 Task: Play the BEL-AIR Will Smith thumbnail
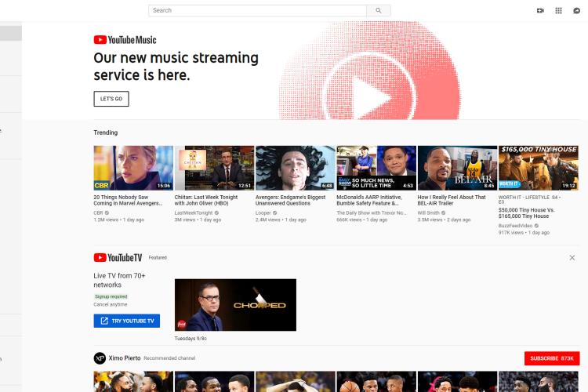pyautogui.click(x=457, y=168)
